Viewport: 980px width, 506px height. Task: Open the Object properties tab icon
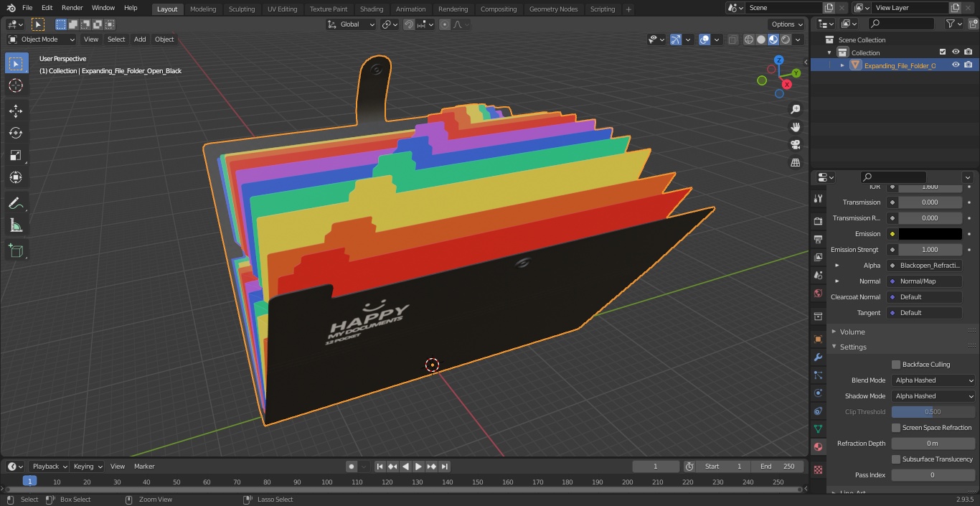point(818,339)
